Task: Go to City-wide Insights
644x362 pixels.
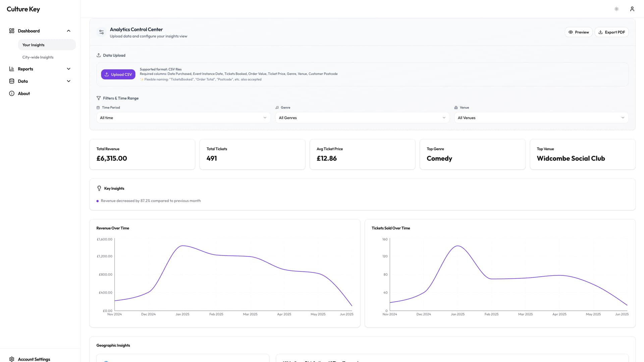Action: [38, 57]
